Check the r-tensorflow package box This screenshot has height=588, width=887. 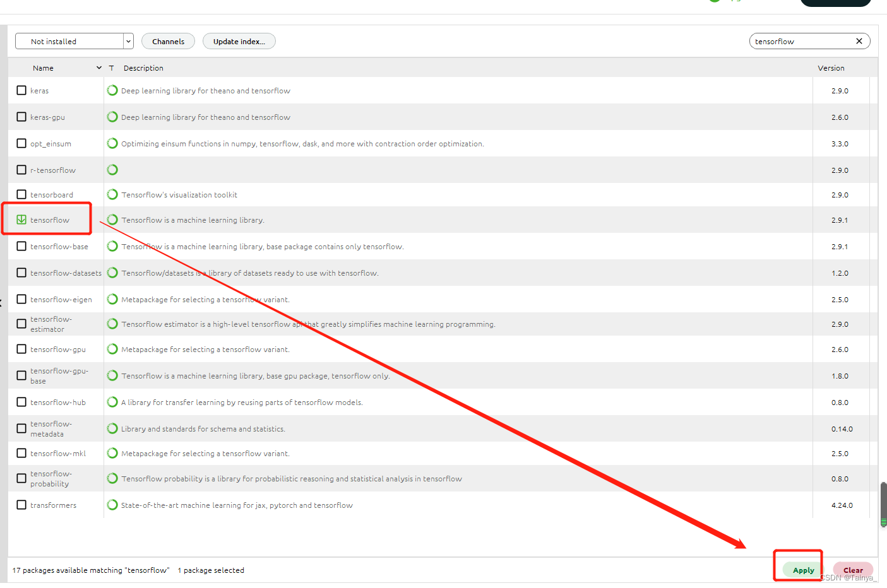21,170
